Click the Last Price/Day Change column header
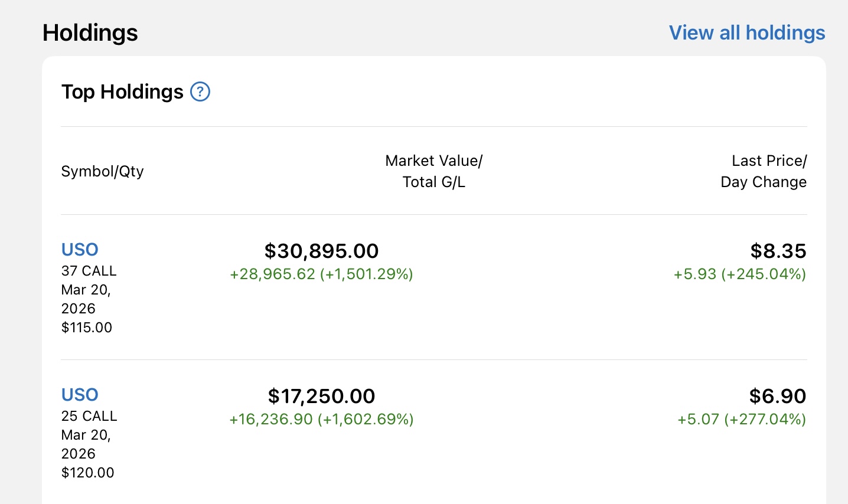Viewport: 848px width, 504px height. [x=763, y=171]
